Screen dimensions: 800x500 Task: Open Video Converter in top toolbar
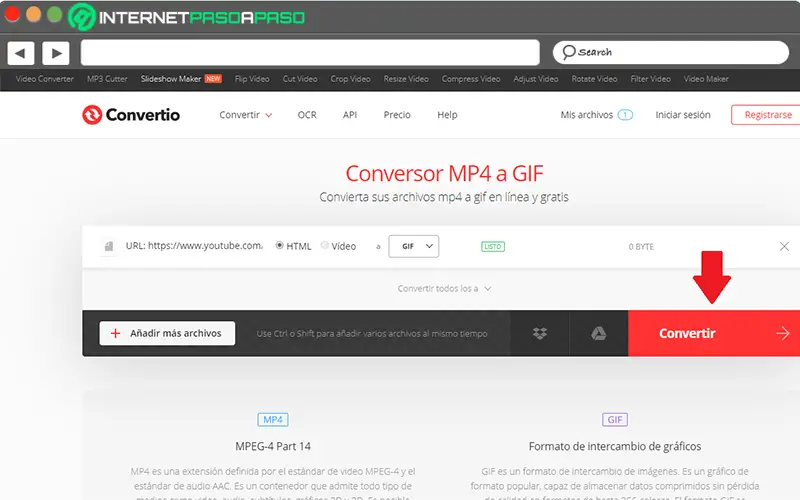[44, 79]
